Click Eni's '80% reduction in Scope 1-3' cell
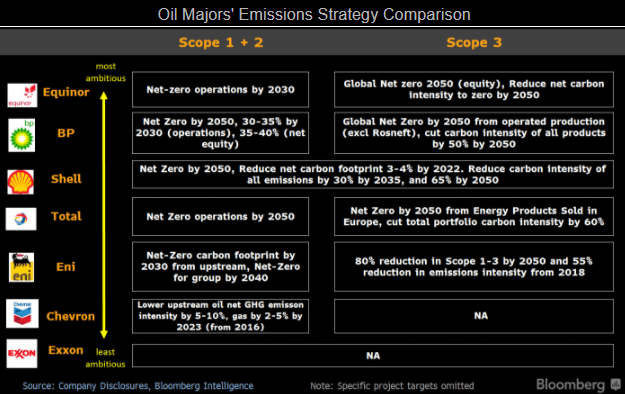 coord(474,267)
